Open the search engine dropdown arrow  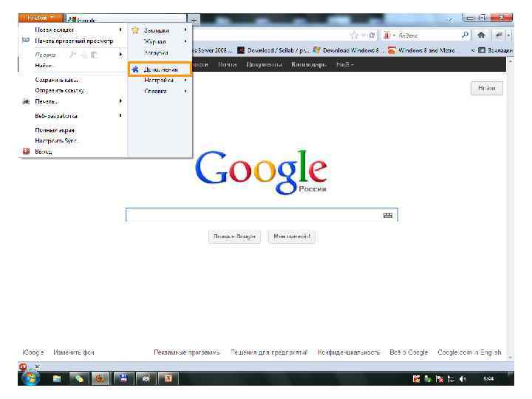pyautogui.click(x=394, y=35)
